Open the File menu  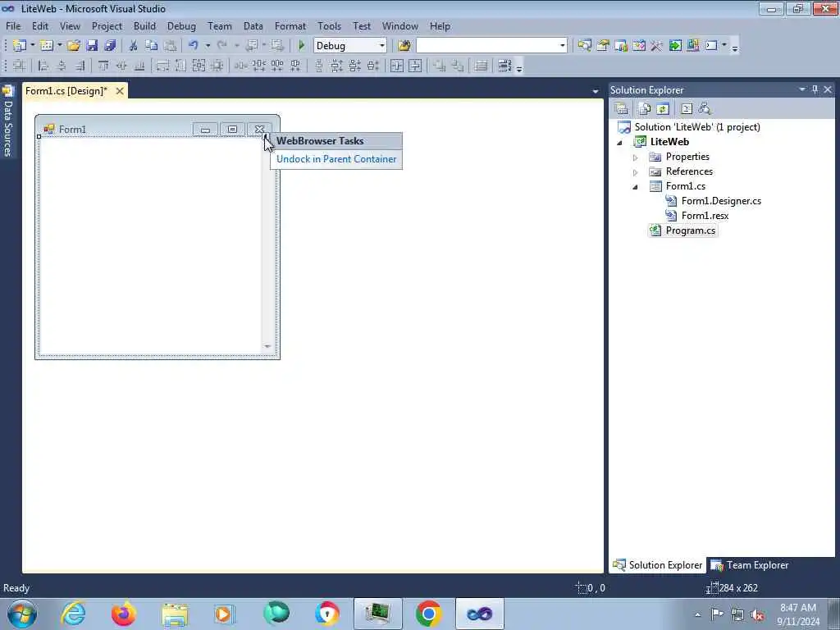(x=13, y=25)
